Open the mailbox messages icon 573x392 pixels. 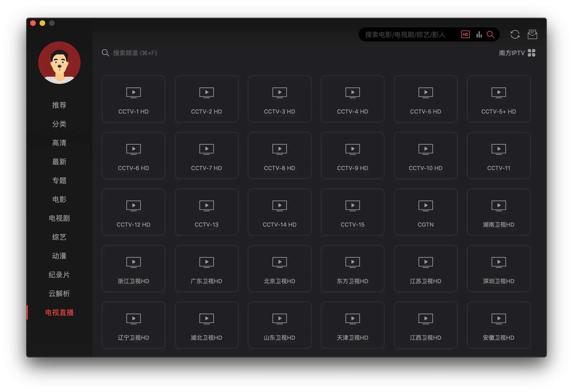tap(532, 35)
